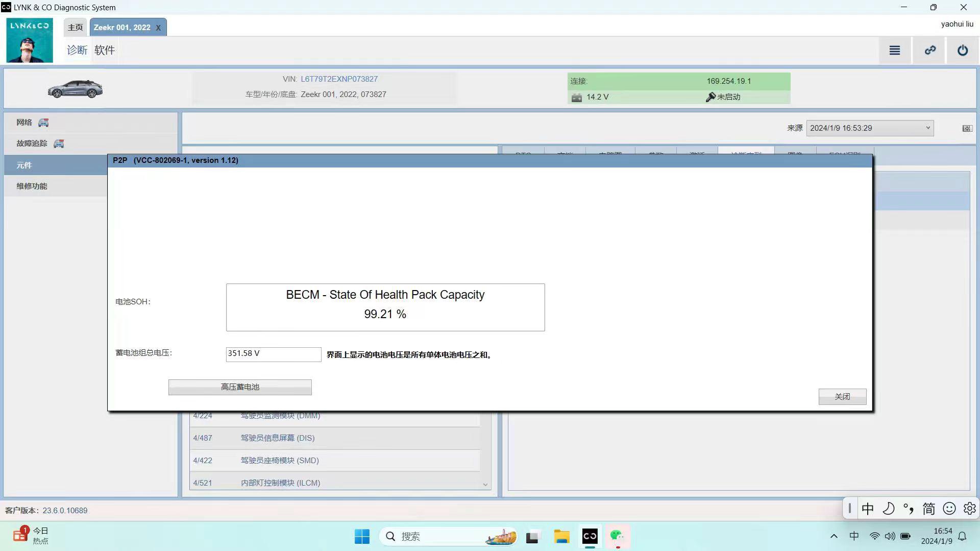Click the car icon beside 故障追踪
This screenshot has width=980, height=551.
click(x=59, y=143)
